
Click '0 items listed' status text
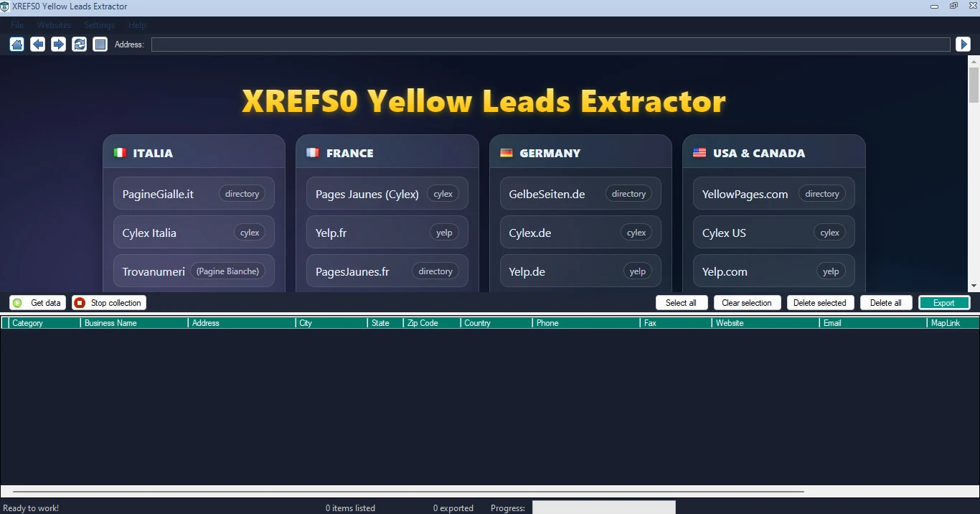350,508
